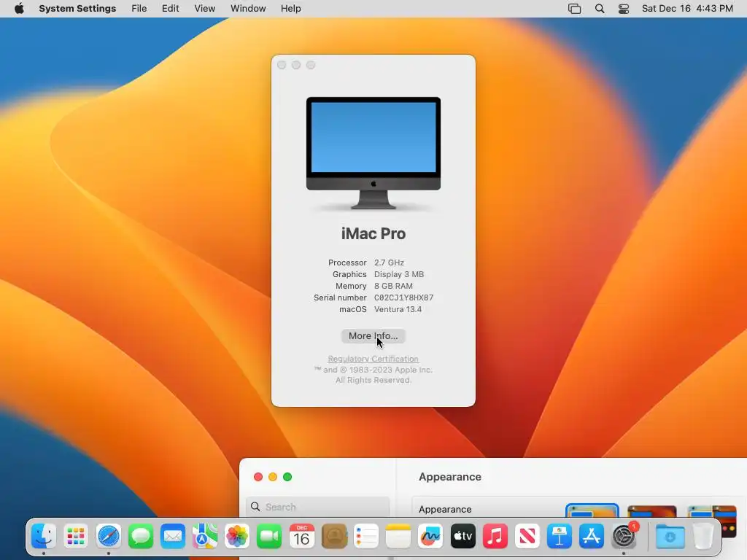Viewport: 747px width, 560px height.
Task: Open Finder from the Dock
Action: point(44,536)
